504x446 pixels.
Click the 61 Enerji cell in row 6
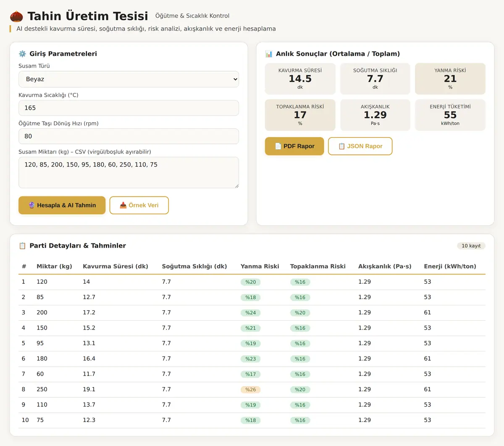click(428, 359)
